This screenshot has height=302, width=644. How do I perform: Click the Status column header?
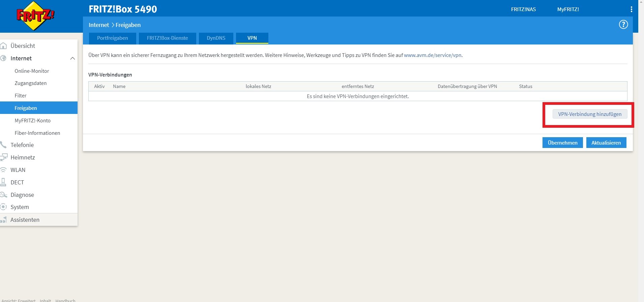click(x=526, y=86)
